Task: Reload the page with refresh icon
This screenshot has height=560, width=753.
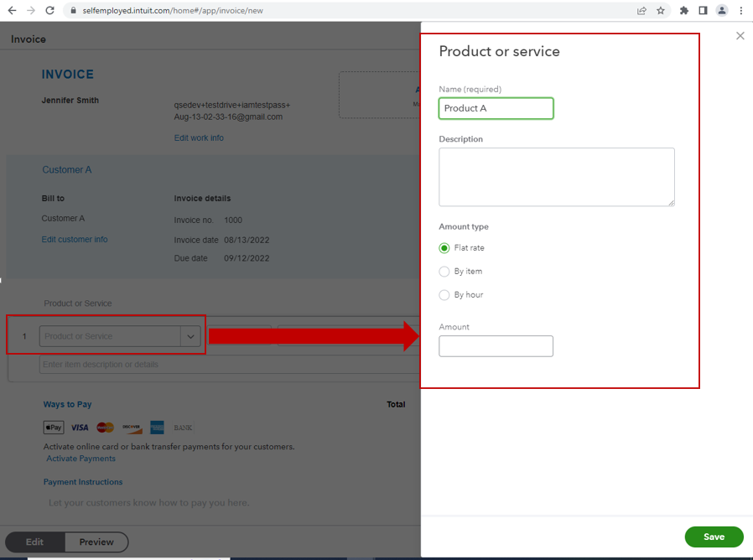Action: point(49,11)
